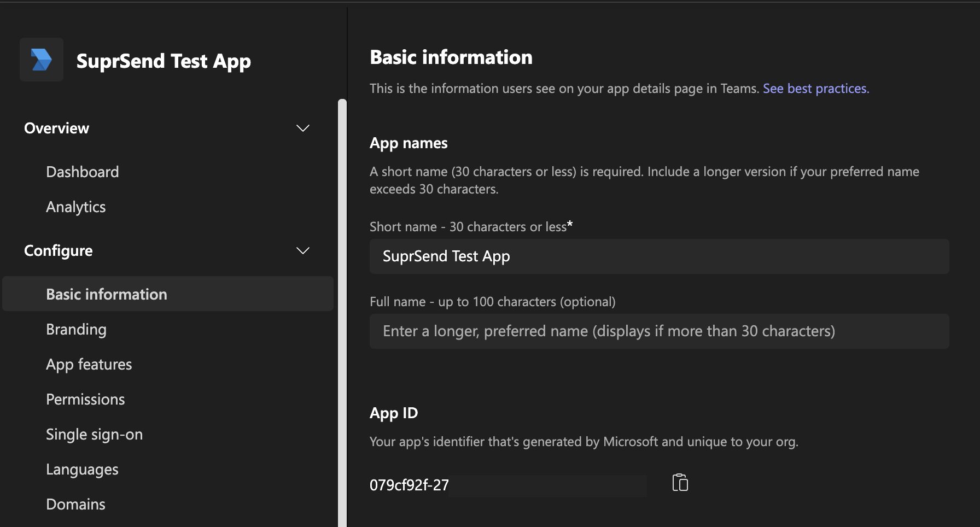Click the sidebar vertical scrollbar
Image resolution: width=980 pixels, height=527 pixels.
[x=342, y=313]
